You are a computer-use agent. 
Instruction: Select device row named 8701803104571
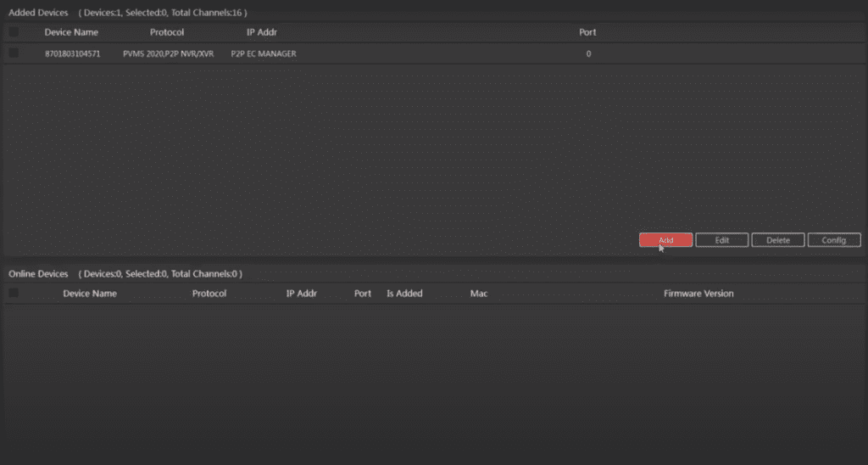click(x=72, y=53)
